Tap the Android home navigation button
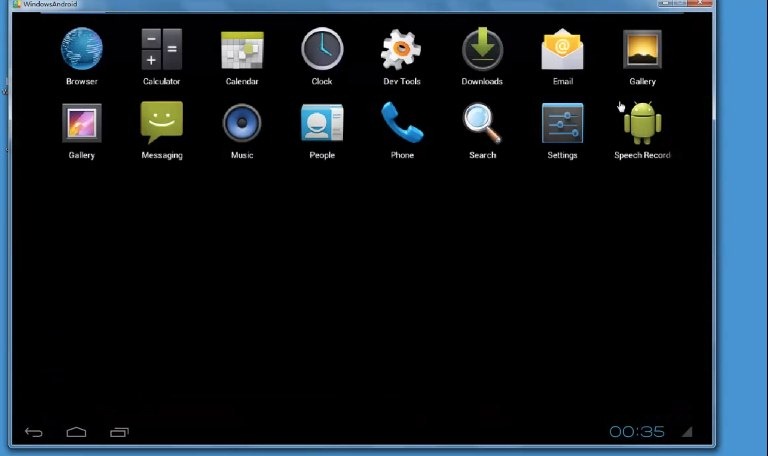The image size is (768, 456). tap(76, 432)
